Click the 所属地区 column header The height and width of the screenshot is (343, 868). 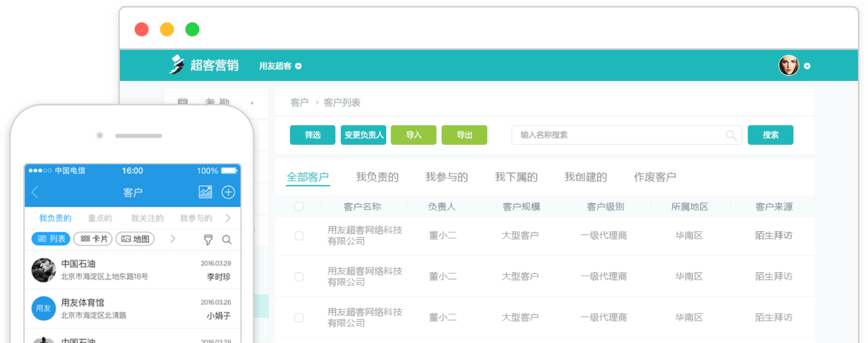pos(690,207)
